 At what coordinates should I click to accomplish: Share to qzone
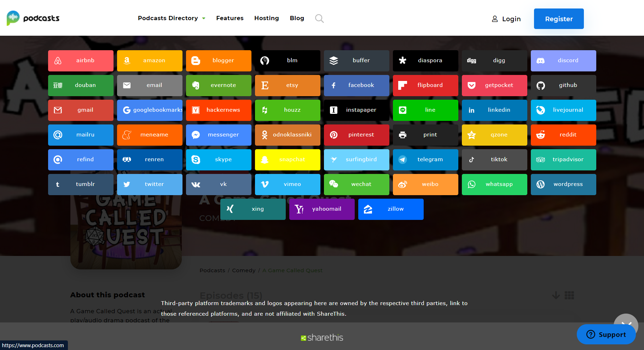(x=494, y=135)
